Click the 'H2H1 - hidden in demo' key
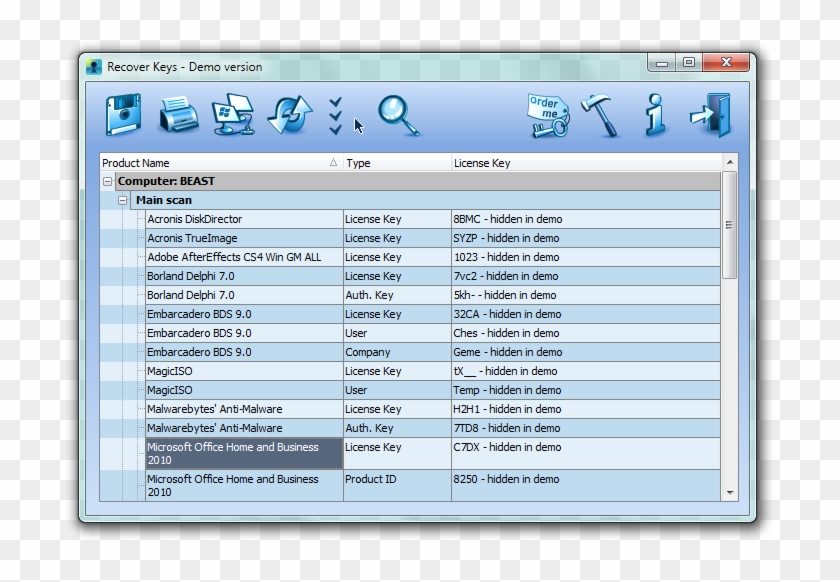 [x=507, y=409]
